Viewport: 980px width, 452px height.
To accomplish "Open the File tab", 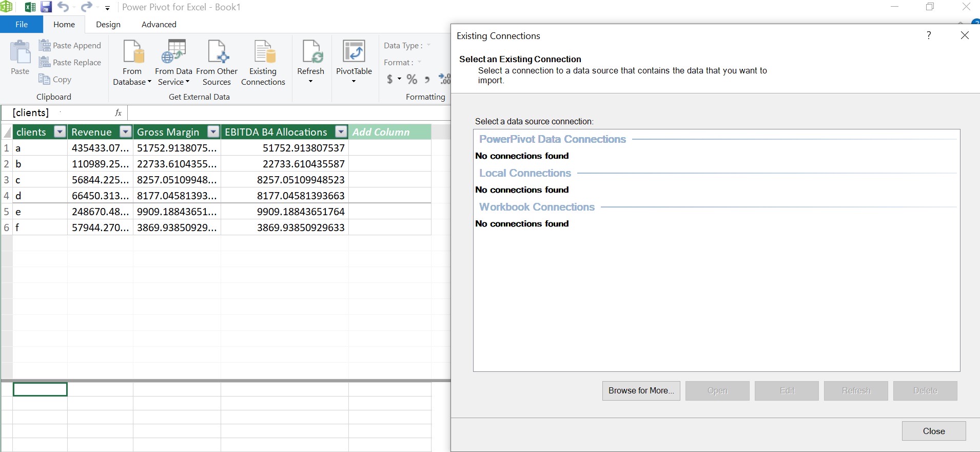I will [22, 24].
